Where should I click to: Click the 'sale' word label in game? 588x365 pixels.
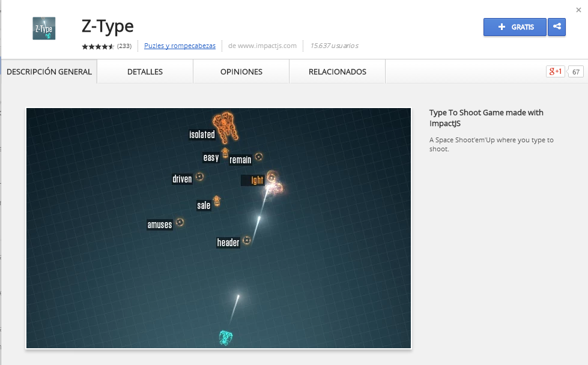(204, 205)
